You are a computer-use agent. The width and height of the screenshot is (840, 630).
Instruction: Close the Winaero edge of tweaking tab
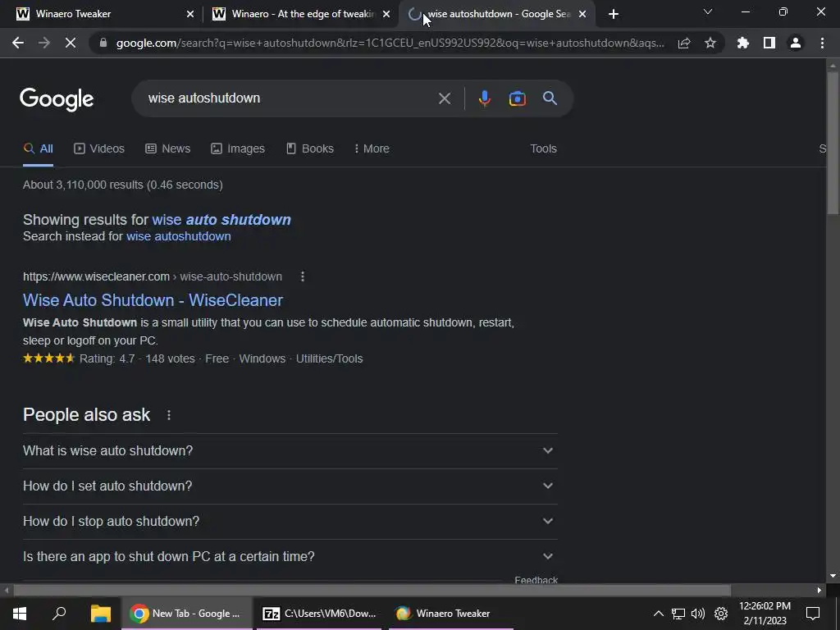coord(386,14)
